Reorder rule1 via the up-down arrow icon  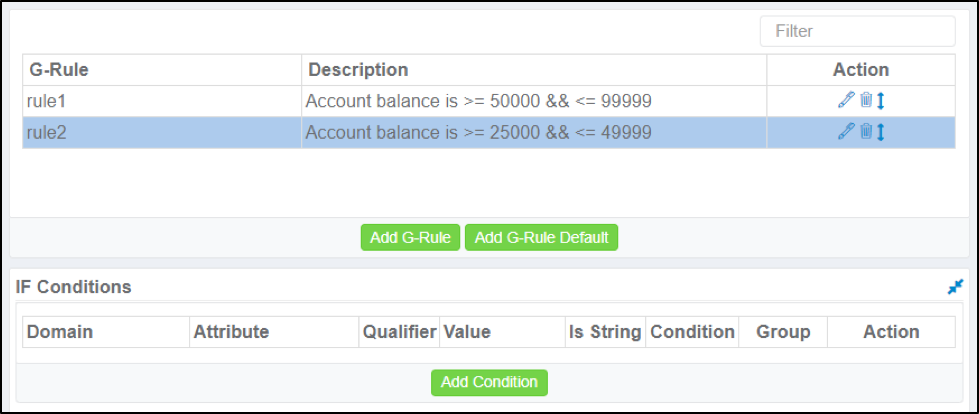(x=880, y=101)
